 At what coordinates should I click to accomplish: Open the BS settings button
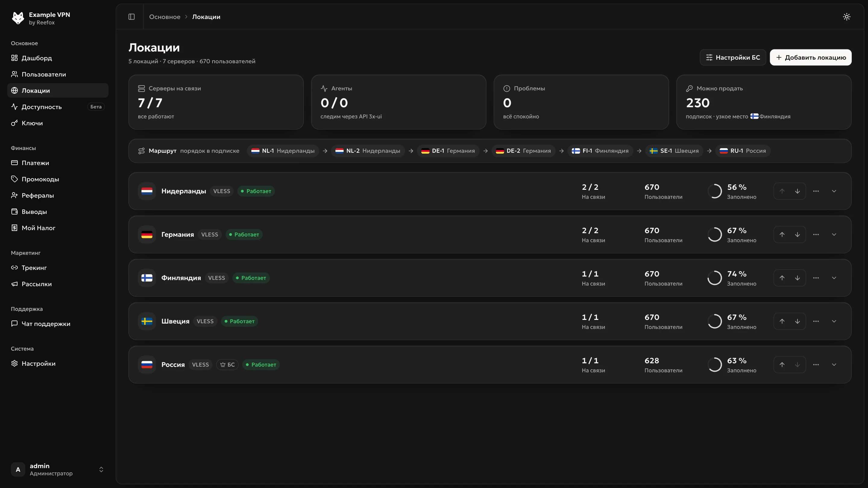pyautogui.click(x=733, y=57)
